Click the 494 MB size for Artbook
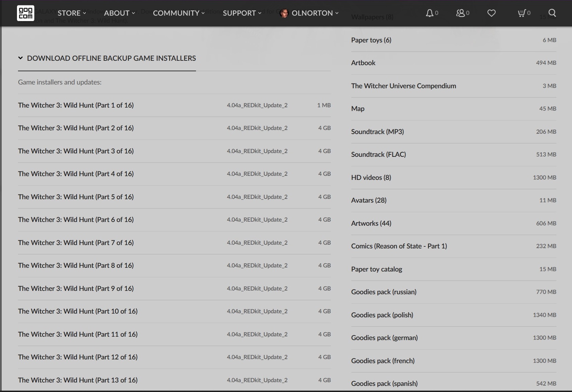 pos(546,63)
